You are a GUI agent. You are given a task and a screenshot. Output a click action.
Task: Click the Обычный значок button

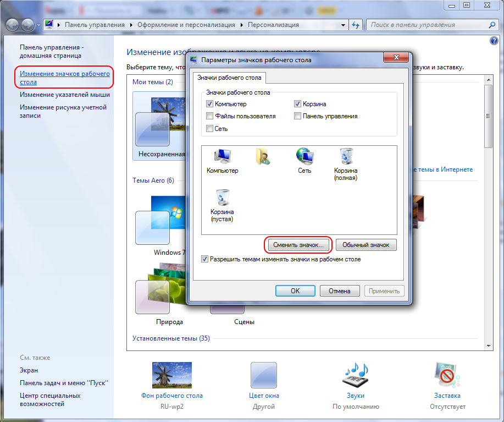(x=366, y=245)
